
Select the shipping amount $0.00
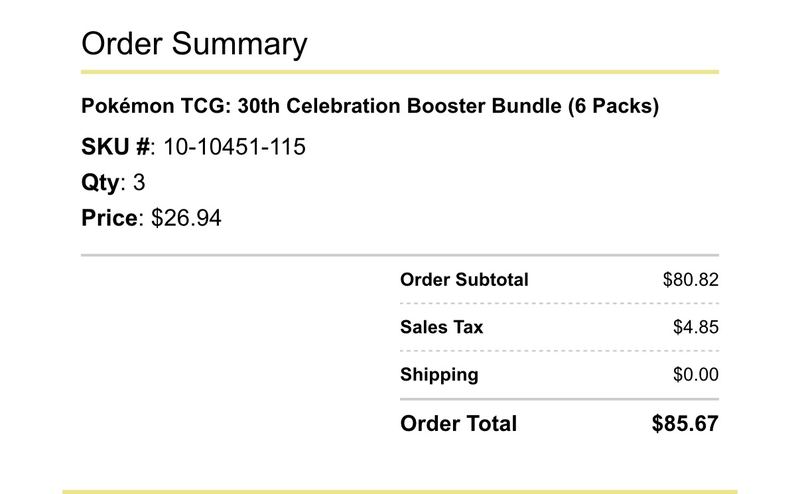tap(695, 375)
